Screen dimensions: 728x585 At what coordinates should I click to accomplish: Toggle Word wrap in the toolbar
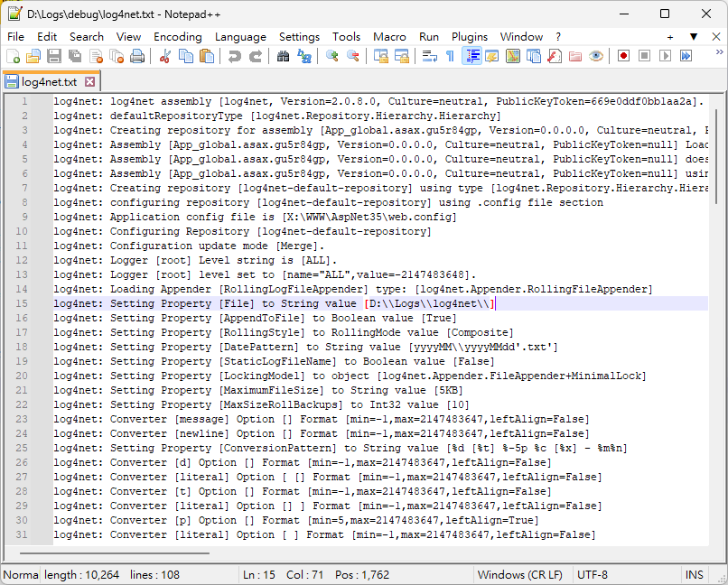point(430,56)
